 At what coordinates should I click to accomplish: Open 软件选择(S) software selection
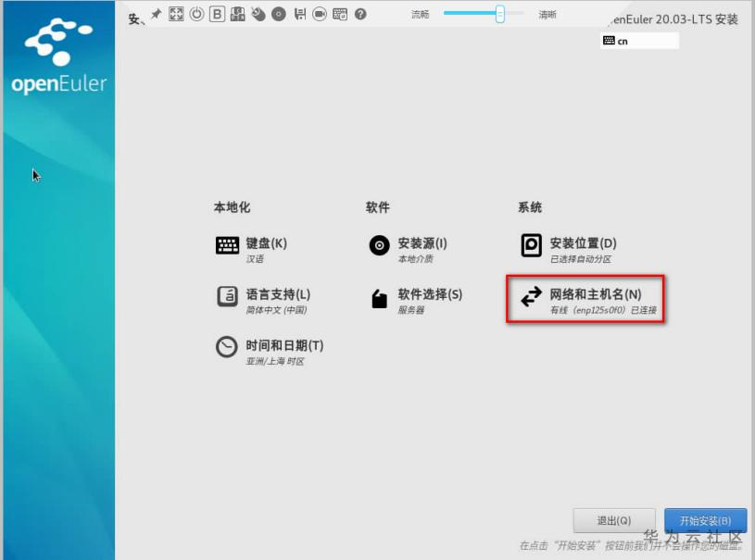[x=416, y=300]
